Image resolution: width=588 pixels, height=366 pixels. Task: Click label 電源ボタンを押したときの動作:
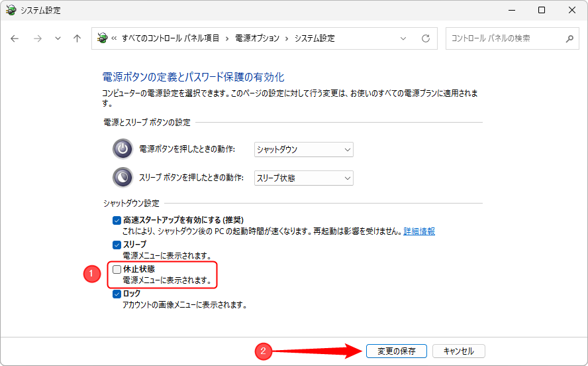(x=187, y=149)
